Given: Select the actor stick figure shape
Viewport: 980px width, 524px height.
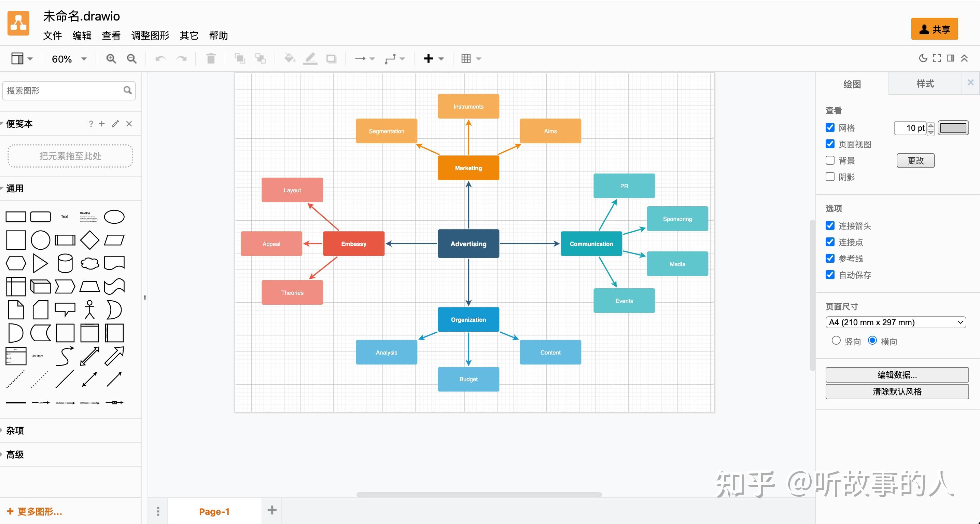Looking at the screenshot, I should [x=90, y=309].
